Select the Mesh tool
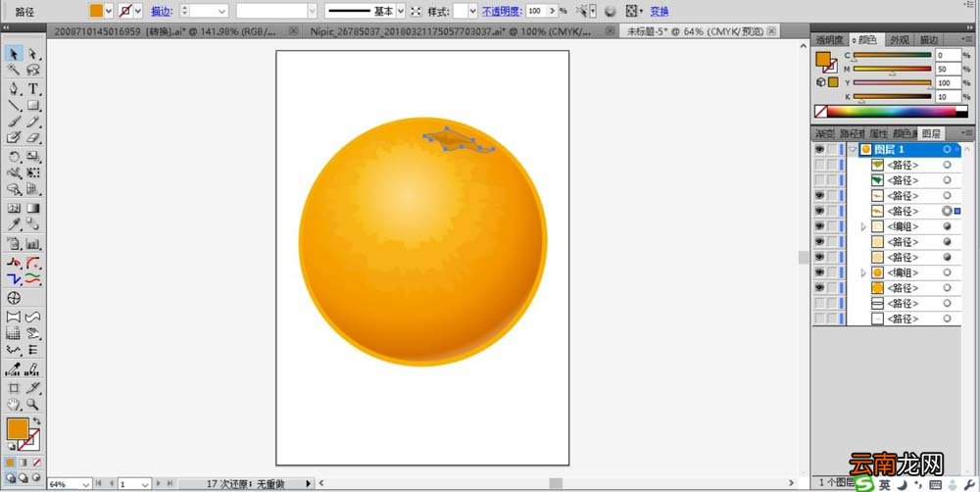980x492 pixels. [14, 208]
